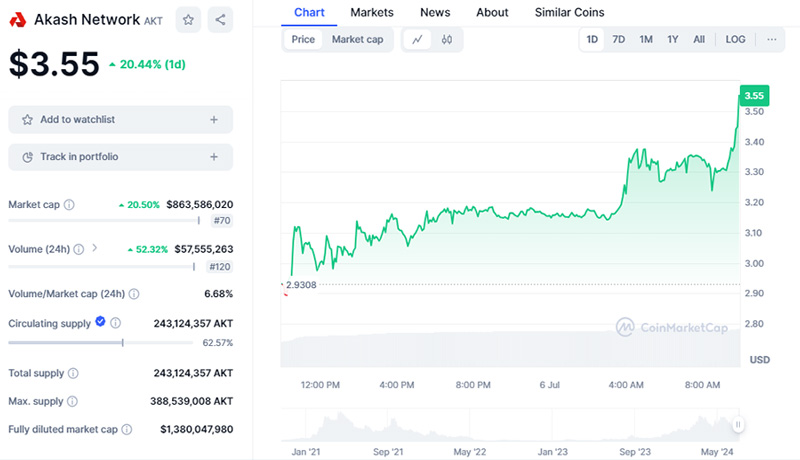Click the 3.55 current price label
This screenshot has height=460, width=800.
click(x=753, y=96)
